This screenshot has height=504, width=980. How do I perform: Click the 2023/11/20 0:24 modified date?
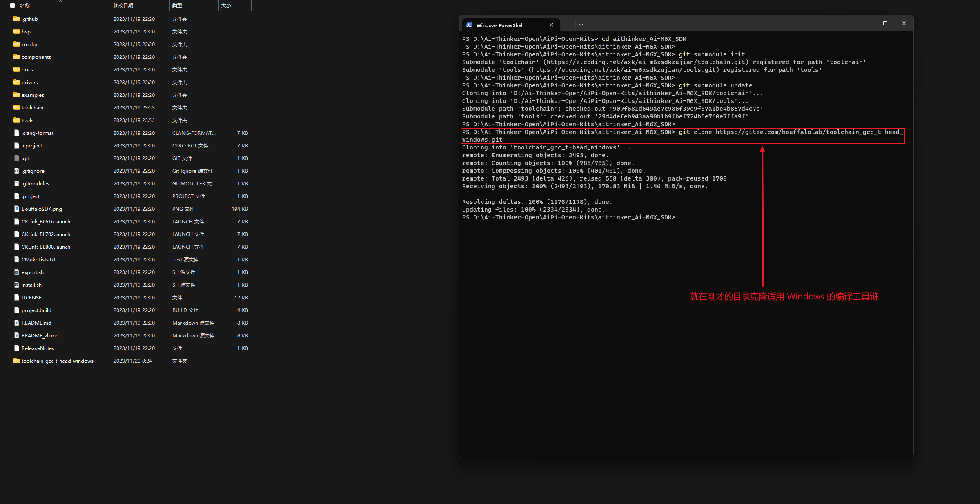point(133,361)
